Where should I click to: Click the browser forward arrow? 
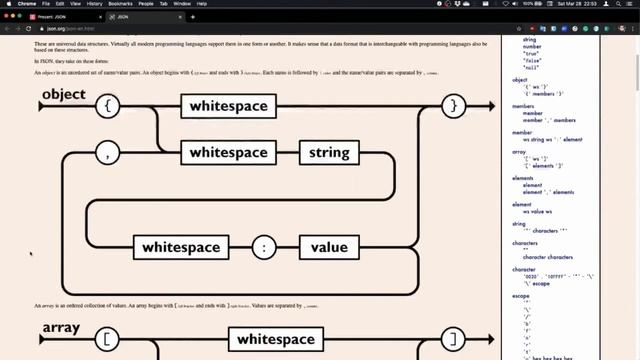click(18, 29)
